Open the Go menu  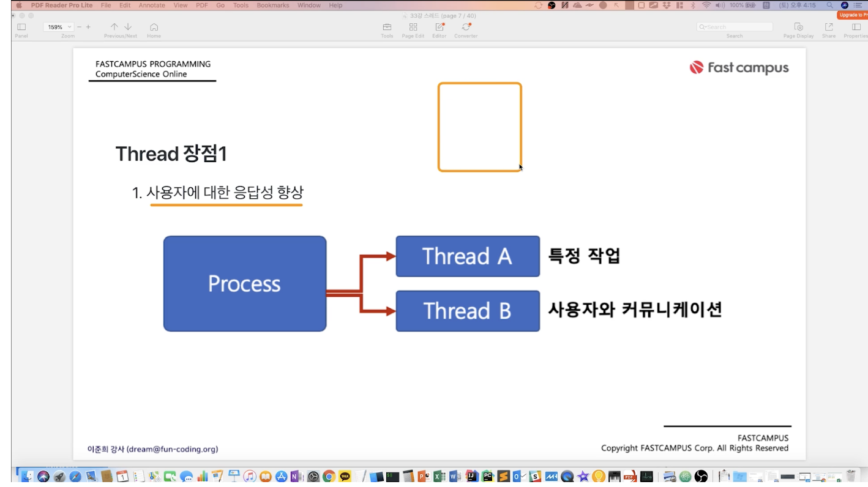click(x=220, y=5)
